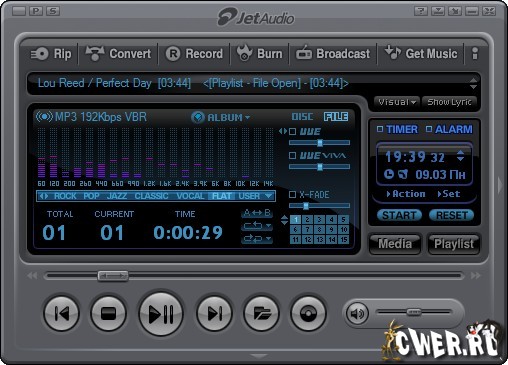Screen dimensions: 508x365
Task: Toggle the TIMER checkbox
Action: pyautogui.click(x=380, y=129)
